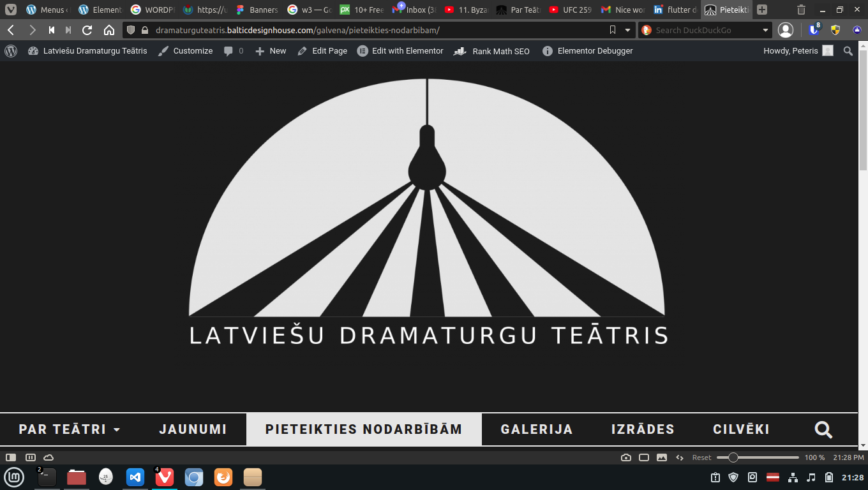Click the status bar clock 21:28 PM

(848, 457)
